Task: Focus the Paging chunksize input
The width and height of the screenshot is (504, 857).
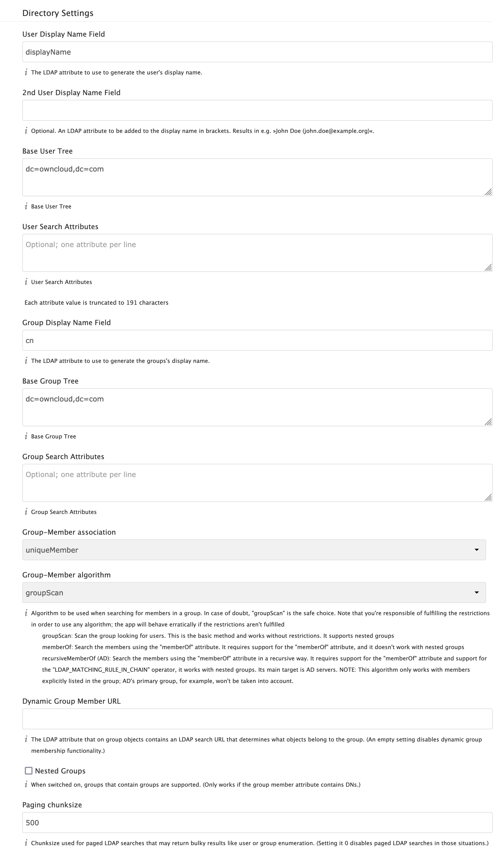Action: 257,823
